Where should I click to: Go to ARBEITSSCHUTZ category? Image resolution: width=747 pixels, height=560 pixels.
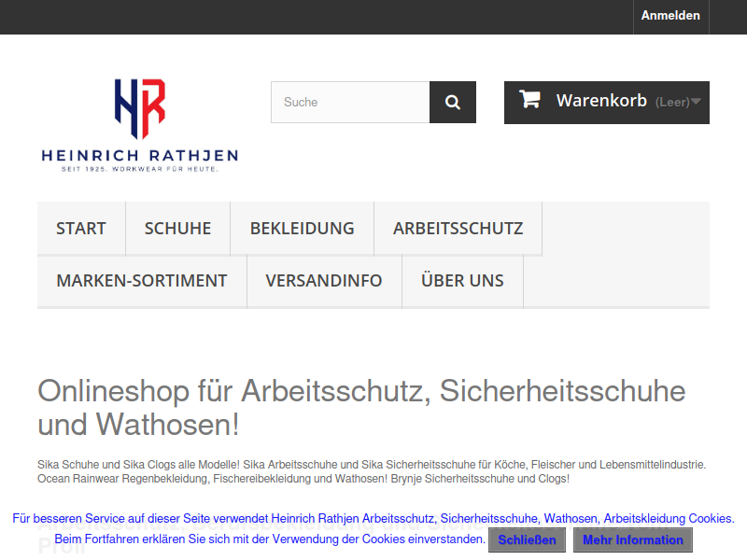(x=458, y=229)
